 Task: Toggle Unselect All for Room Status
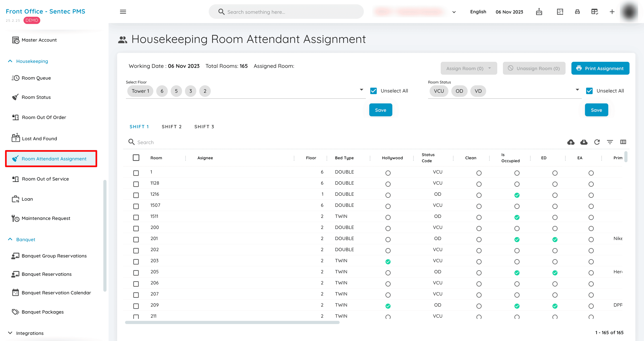click(x=589, y=91)
